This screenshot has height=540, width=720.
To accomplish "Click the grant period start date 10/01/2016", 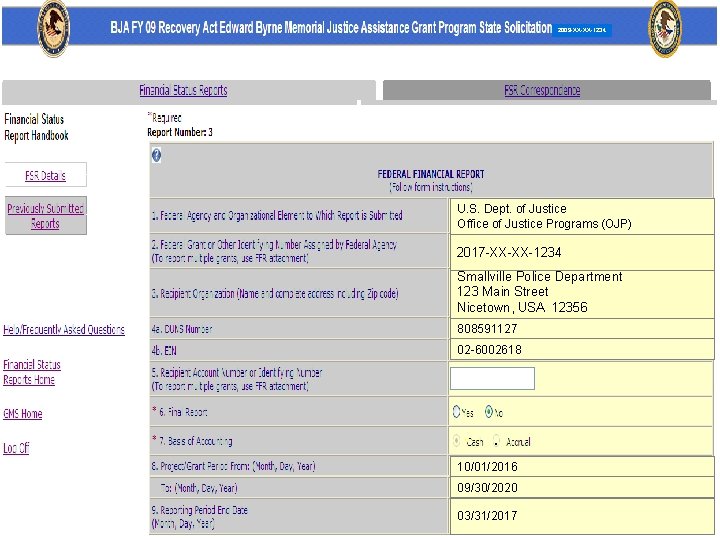I will click(x=487, y=467).
